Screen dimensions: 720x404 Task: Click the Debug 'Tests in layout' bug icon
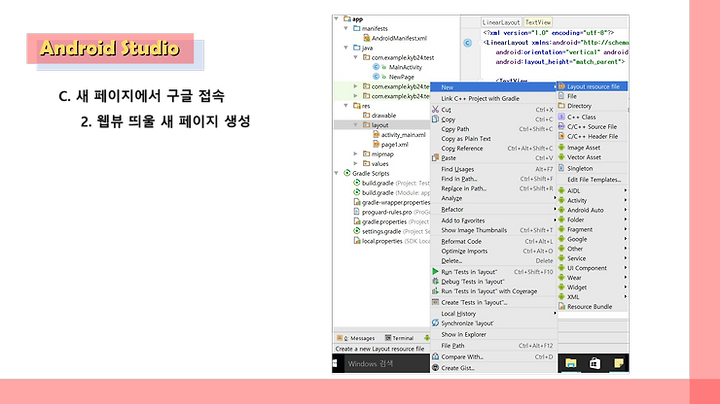point(435,281)
